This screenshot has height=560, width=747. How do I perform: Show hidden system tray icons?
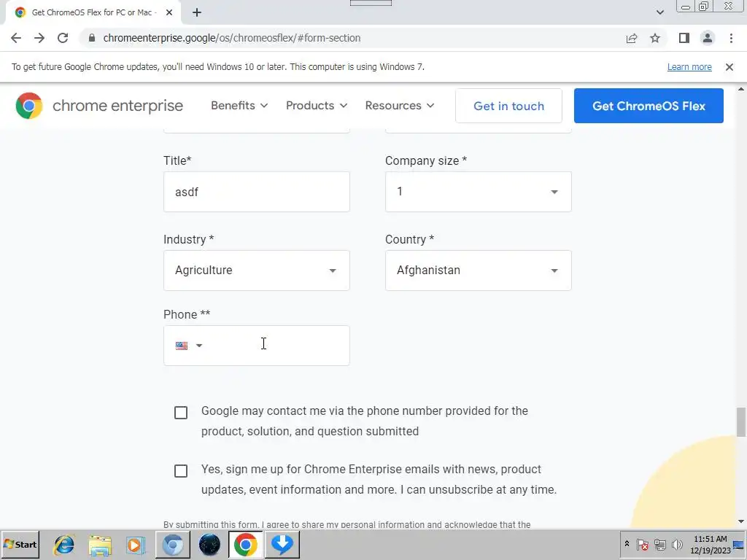point(627,544)
